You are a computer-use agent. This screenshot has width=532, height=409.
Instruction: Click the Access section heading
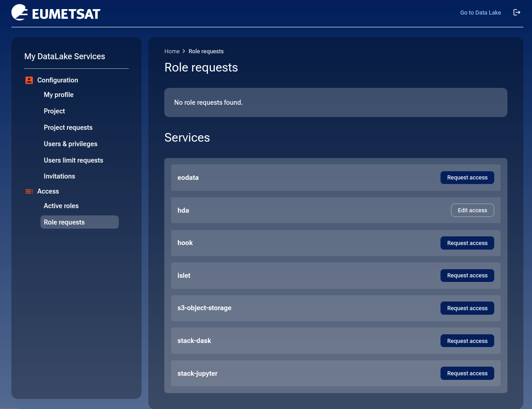48,191
